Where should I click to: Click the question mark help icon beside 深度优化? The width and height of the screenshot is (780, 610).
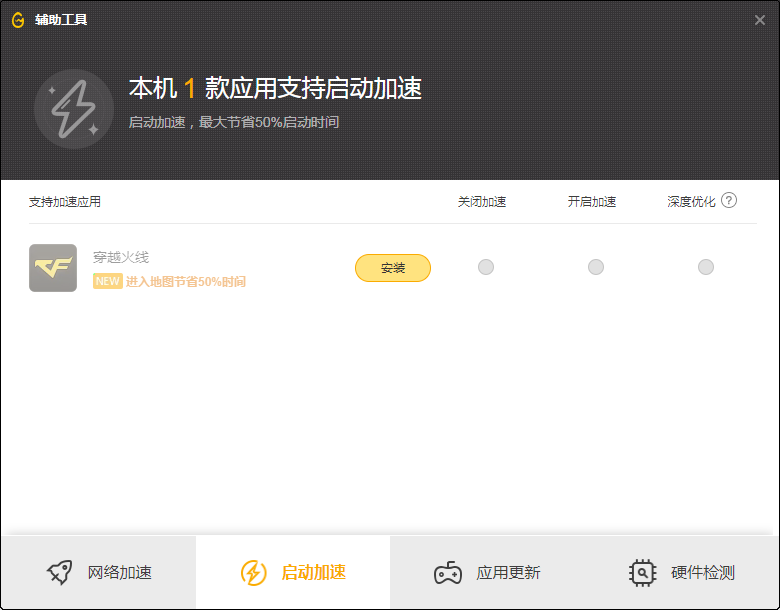click(x=729, y=201)
